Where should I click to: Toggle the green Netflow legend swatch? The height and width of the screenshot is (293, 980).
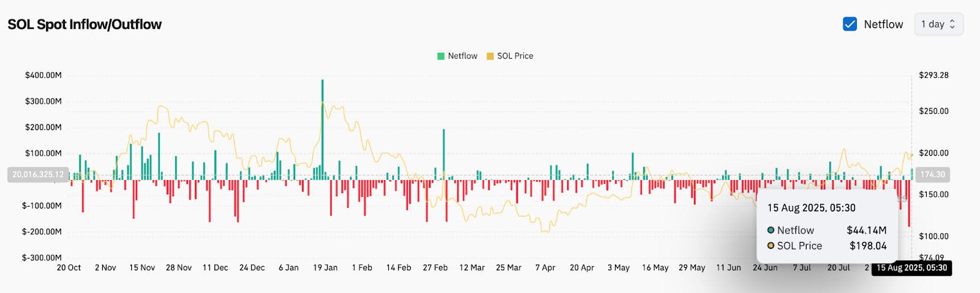point(441,56)
